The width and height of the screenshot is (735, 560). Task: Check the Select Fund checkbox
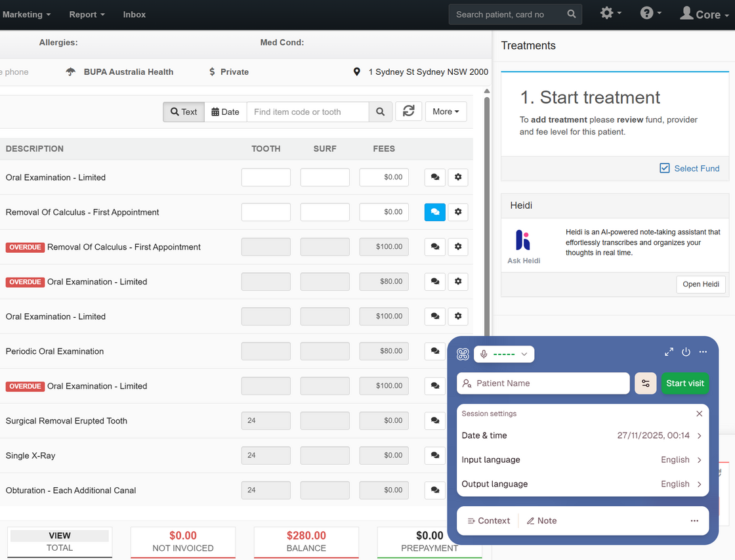pos(665,168)
